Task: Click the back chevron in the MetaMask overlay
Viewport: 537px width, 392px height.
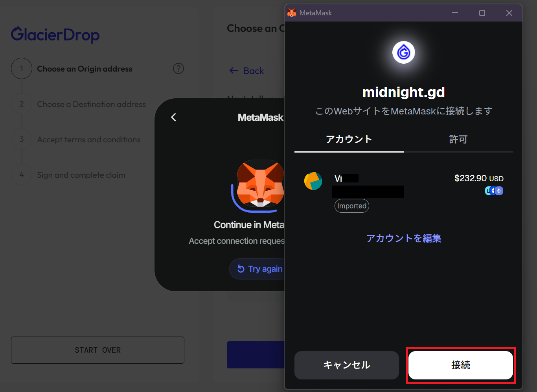Action: point(173,117)
